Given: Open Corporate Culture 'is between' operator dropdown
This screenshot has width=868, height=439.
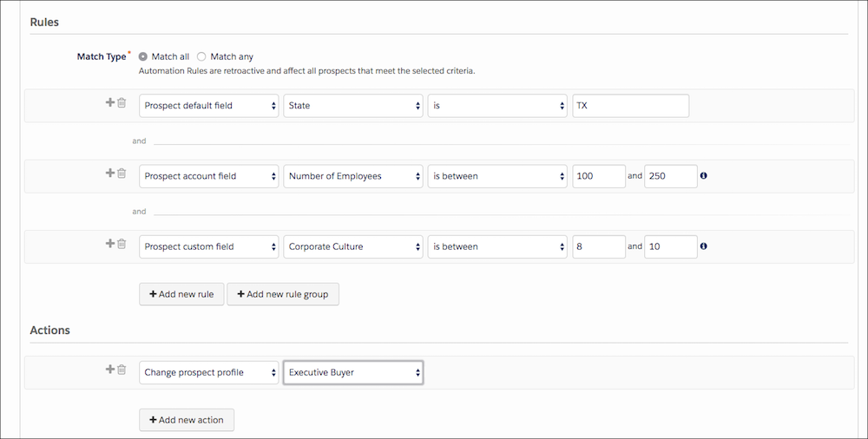Looking at the screenshot, I should coord(497,246).
